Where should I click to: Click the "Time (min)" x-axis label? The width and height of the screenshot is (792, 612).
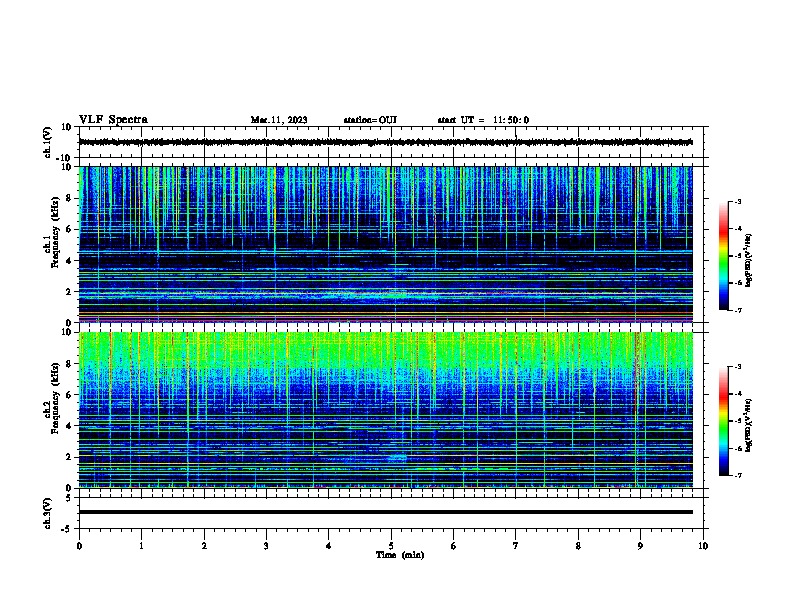400,555
